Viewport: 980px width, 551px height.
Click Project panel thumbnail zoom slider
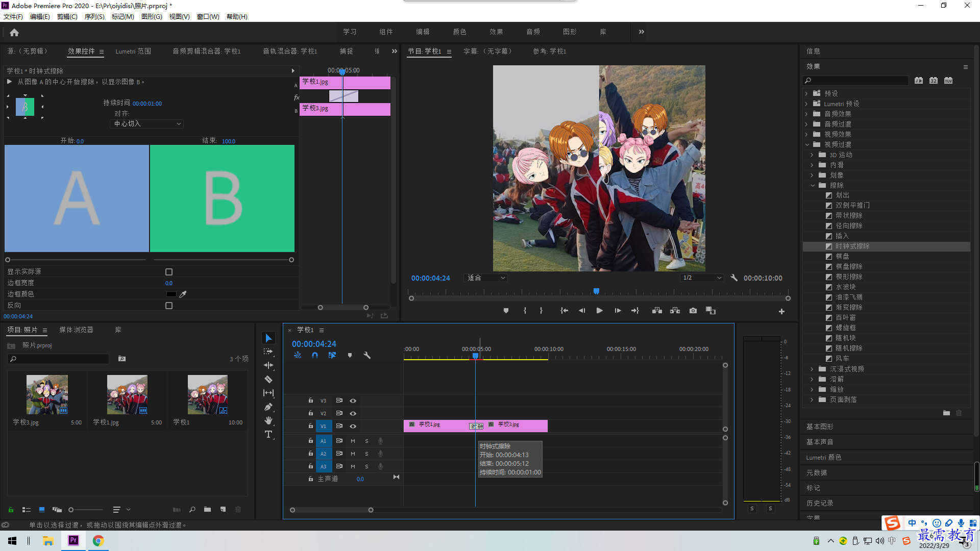click(x=87, y=510)
